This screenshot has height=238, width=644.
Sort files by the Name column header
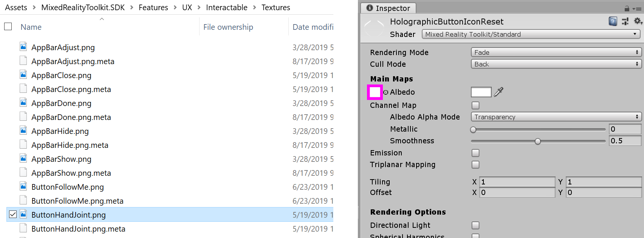[x=31, y=27]
